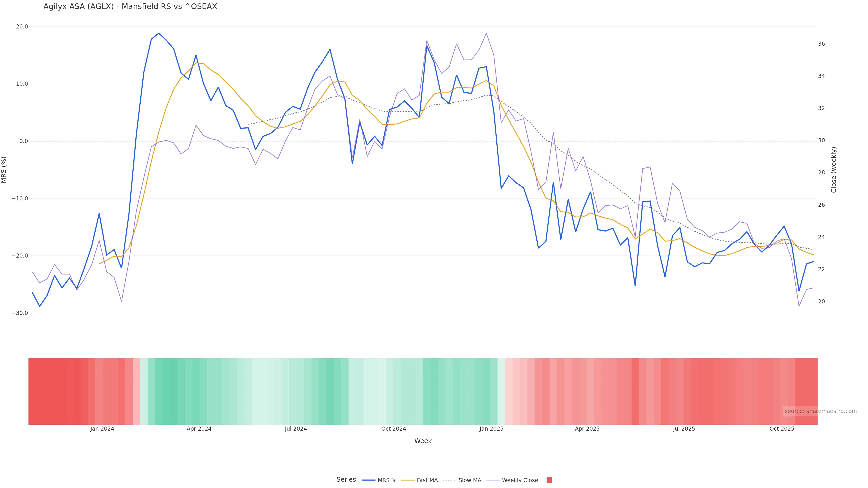Click the Close (weekly) right axis title

(834, 170)
